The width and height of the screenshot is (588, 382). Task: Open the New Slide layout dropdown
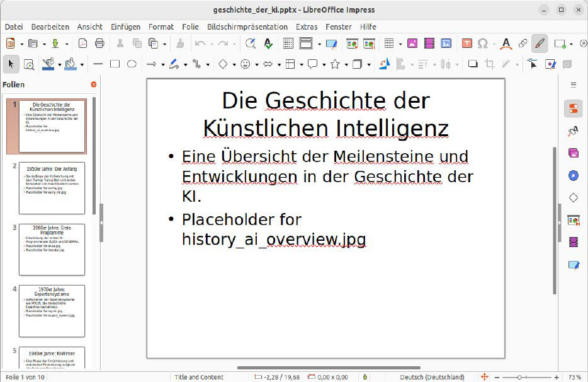tap(571, 44)
